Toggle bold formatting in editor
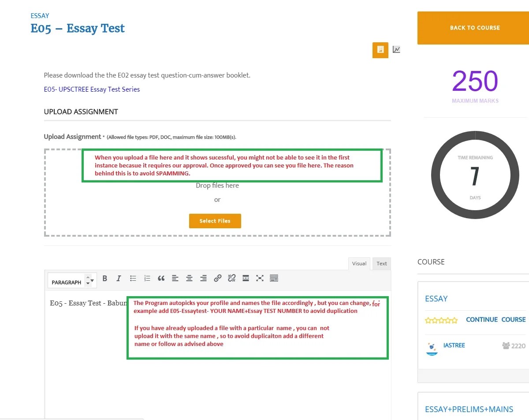The image size is (529, 420). coord(105,279)
